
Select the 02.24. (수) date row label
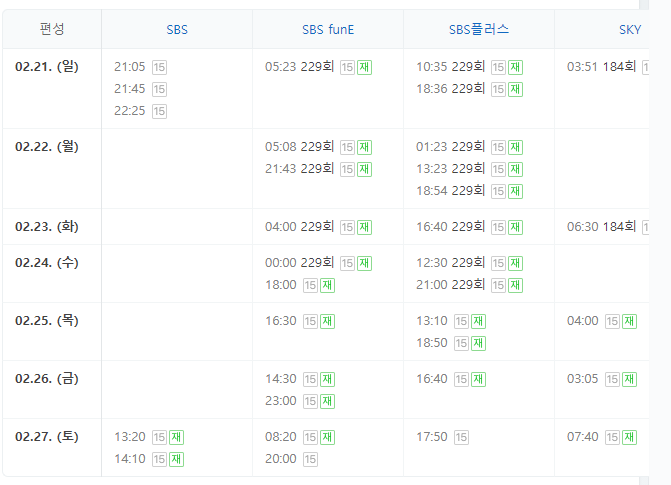pos(47,262)
